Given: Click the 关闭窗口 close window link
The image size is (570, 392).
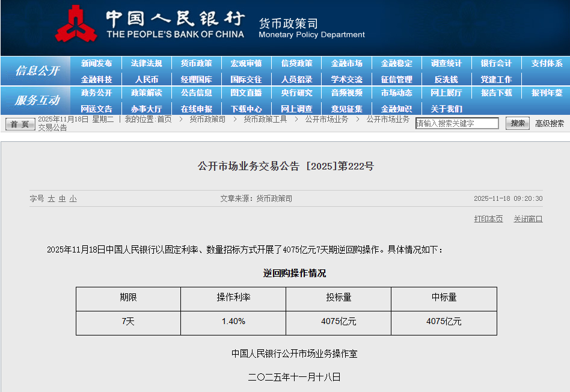Looking at the screenshot, I should 528,219.
